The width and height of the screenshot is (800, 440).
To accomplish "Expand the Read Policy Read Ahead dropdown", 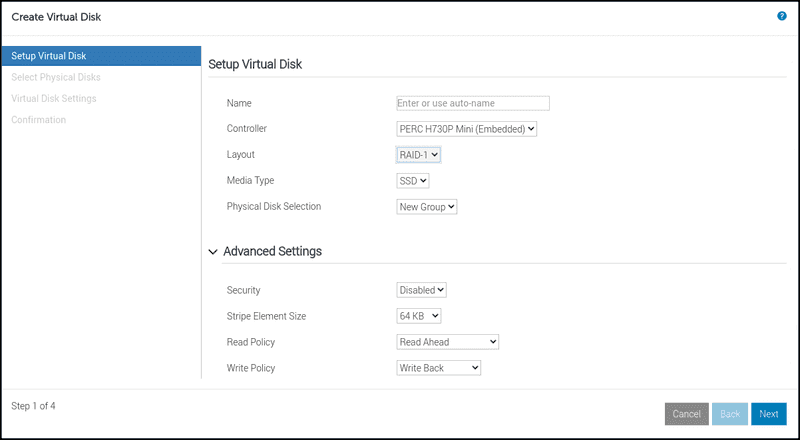I will [x=447, y=342].
